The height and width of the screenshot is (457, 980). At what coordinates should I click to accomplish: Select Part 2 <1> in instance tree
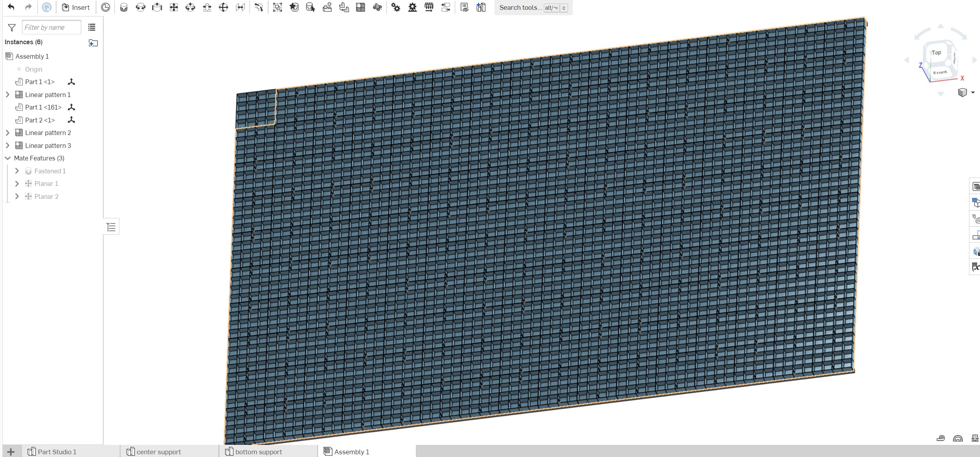click(x=40, y=120)
